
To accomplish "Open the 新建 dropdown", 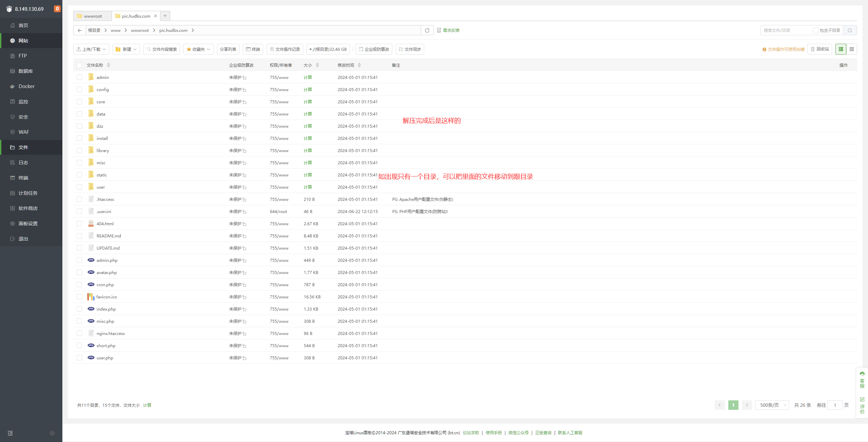I will pos(126,49).
